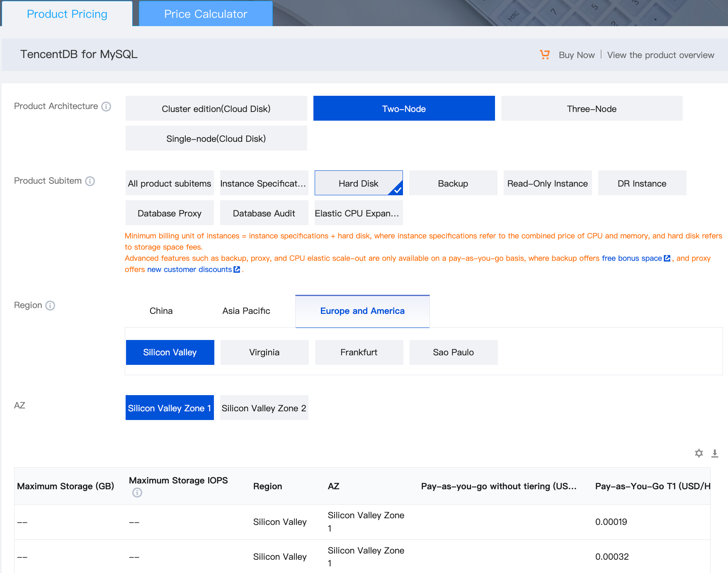Viewport: 728px width, 573px height.
Task: Click the Buy Now link
Action: tap(576, 55)
